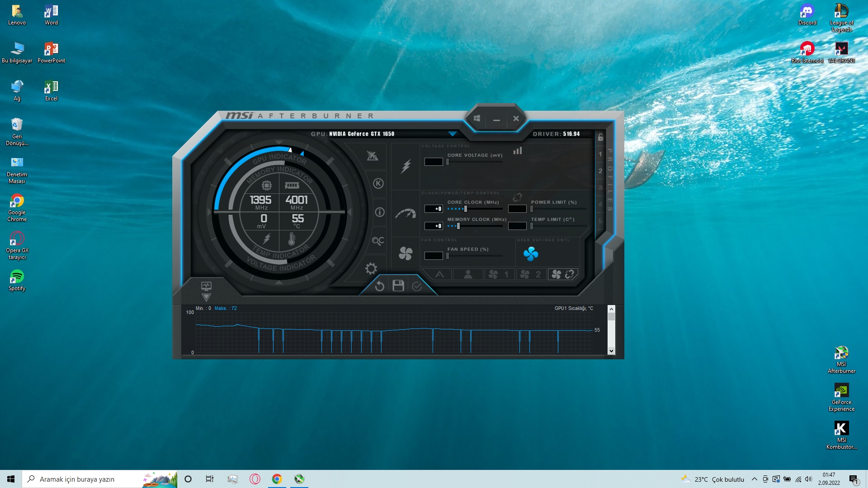The width and height of the screenshot is (868, 488).
Task: Open the MSI Kombustor K button
Action: pyautogui.click(x=378, y=183)
